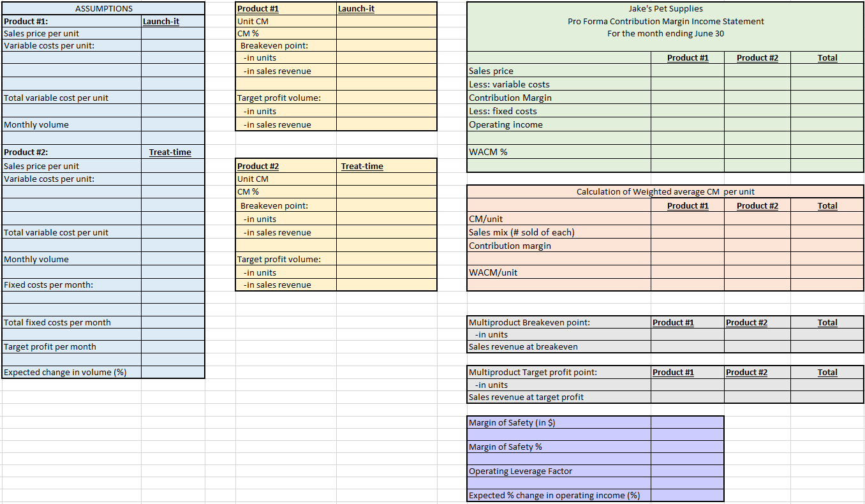Select Total column header in income statement
The image size is (865, 504).
click(x=827, y=57)
